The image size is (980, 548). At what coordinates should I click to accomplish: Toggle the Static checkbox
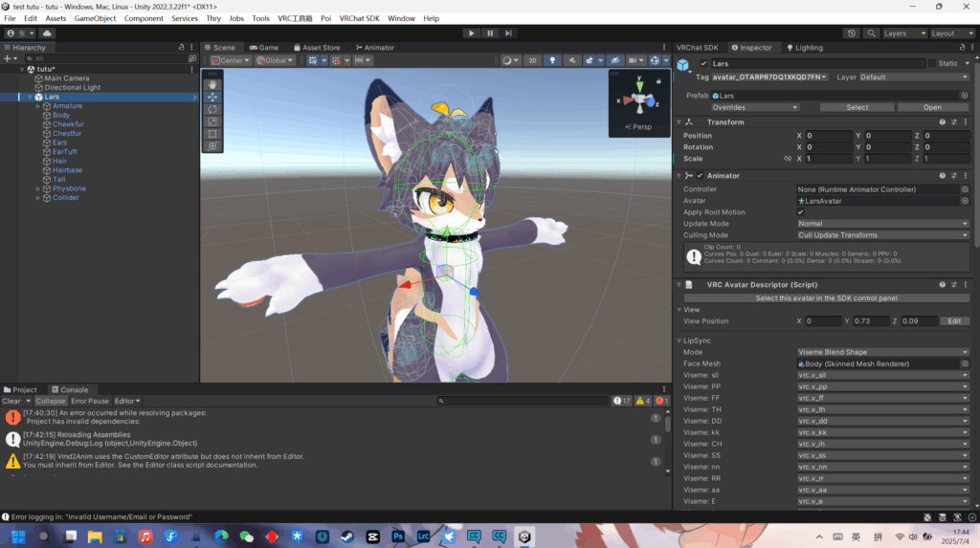932,64
